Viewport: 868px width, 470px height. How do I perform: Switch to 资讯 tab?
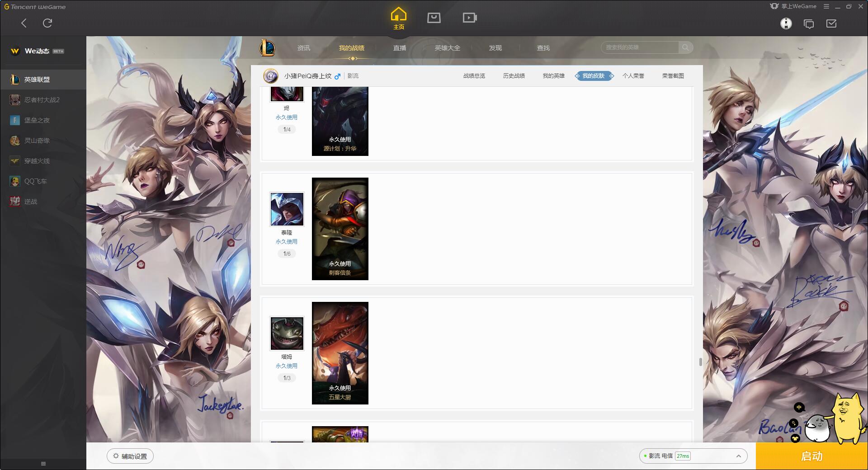tap(304, 48)
